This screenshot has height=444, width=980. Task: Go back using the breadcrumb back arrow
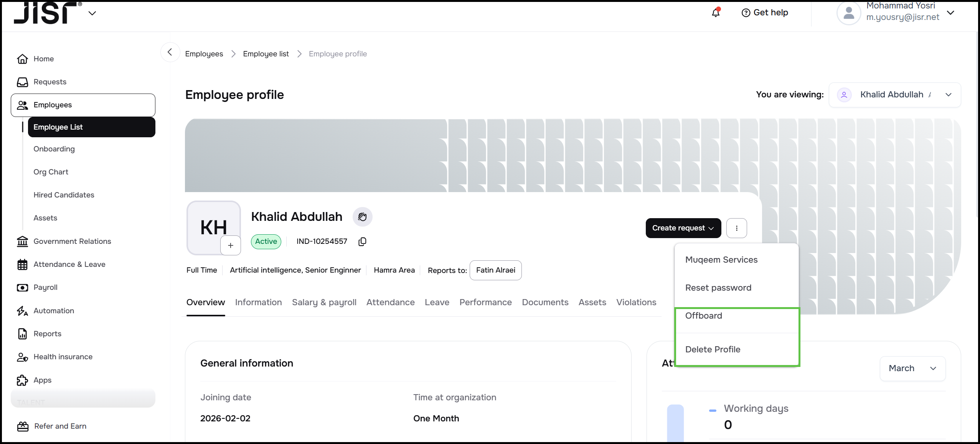click(170, 53)
